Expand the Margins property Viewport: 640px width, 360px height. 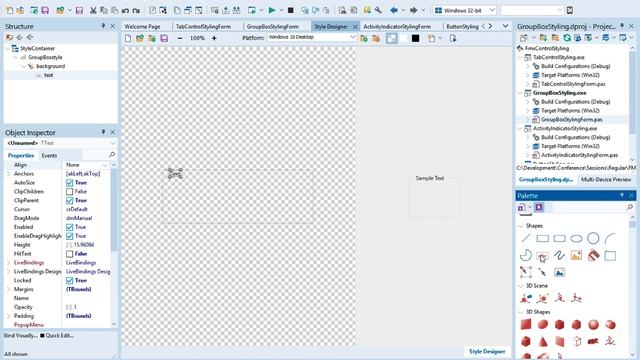(9, 289)
